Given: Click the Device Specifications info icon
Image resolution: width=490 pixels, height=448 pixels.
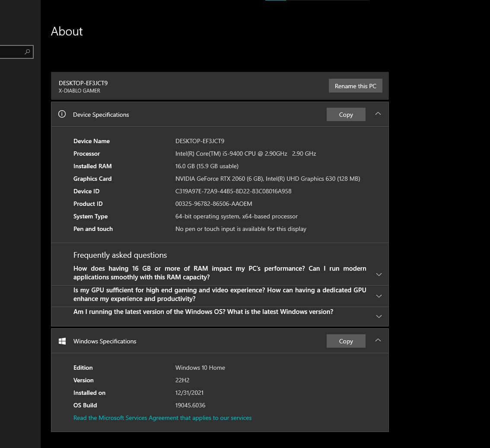Looking at the screenshot, I should [x=62, y=114].
